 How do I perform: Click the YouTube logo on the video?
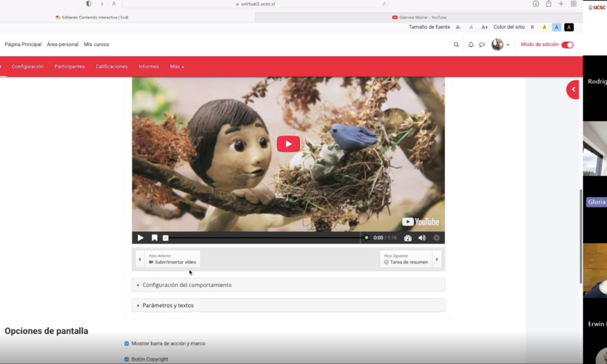point(421,221)
